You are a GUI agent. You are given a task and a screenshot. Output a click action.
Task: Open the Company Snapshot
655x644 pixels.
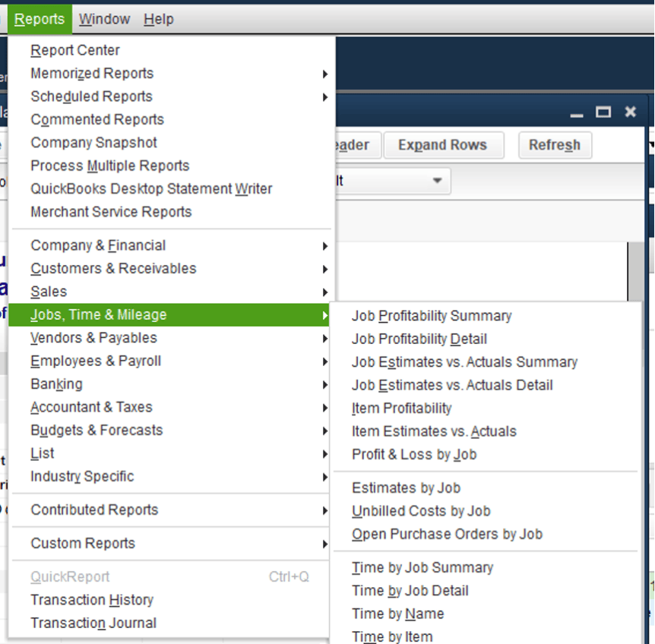93,142
